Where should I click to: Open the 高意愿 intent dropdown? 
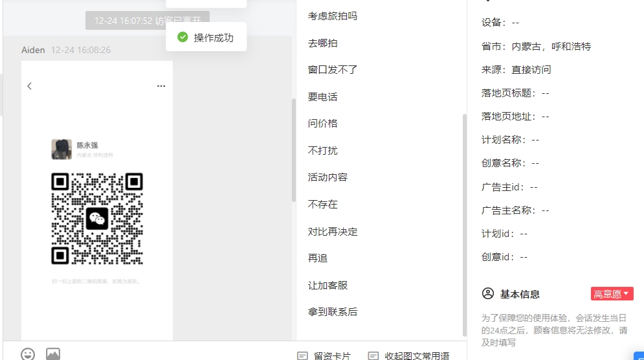tap(612, 294)
